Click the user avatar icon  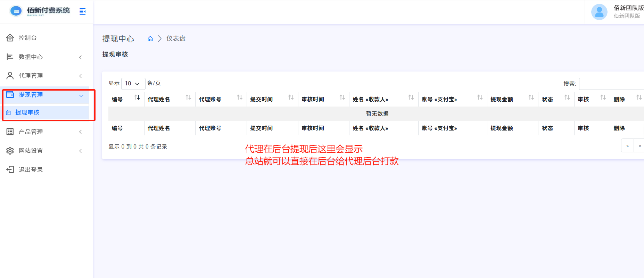[x=599, y=12]
